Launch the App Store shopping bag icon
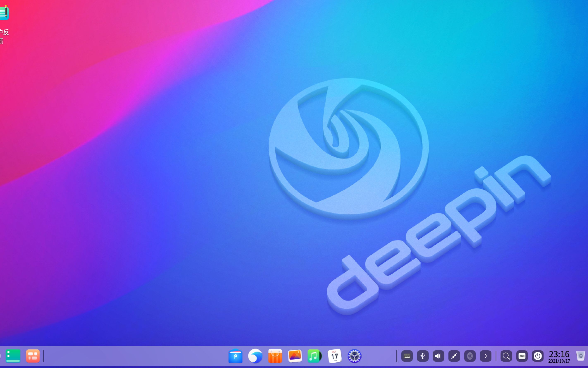This screenshot has height=368, width=588. [275, 356]
